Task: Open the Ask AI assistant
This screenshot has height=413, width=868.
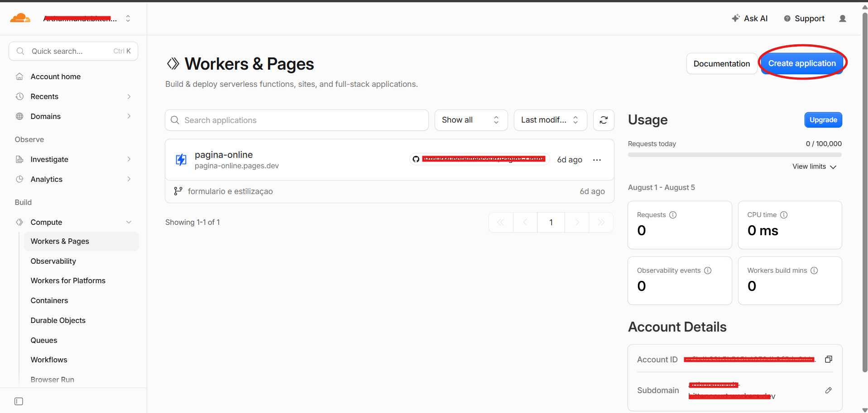Action: pyautogui.click(x=750, y=19)
